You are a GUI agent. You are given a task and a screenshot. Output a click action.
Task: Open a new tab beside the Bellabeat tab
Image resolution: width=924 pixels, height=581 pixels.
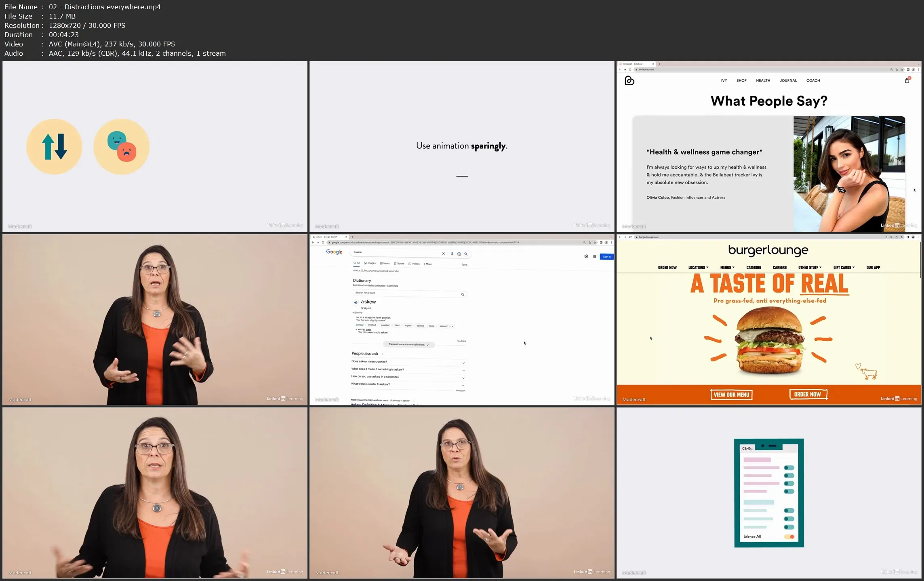pyautogui.click(x=659, y=64)
